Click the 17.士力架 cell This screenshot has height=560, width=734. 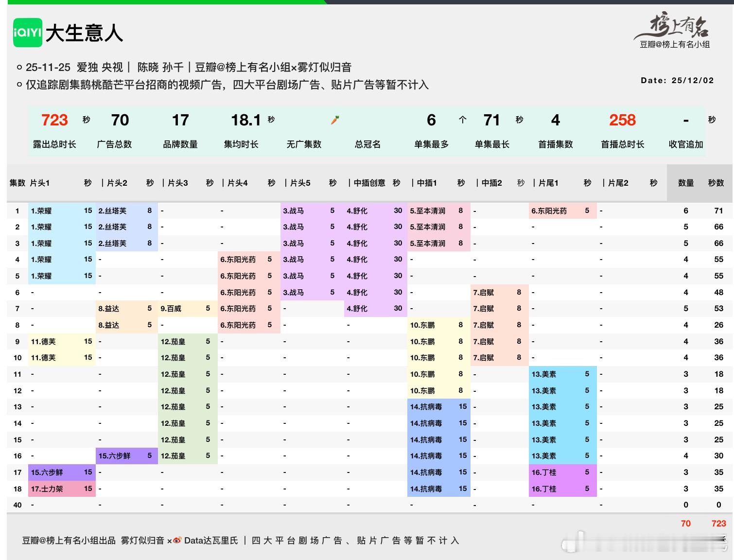click(47, 489)
